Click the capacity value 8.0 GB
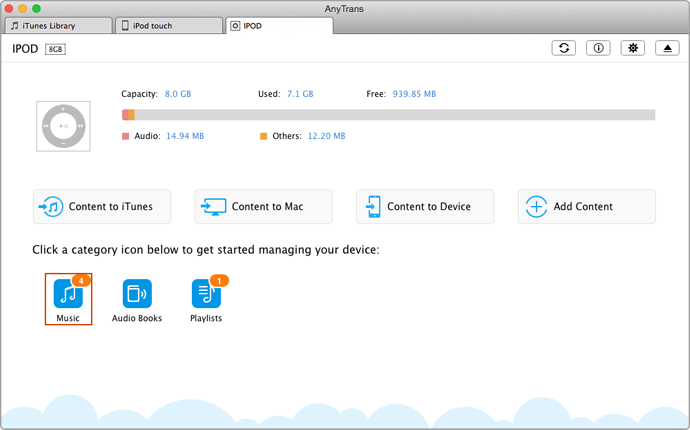The height and width of the screenshot is (430, 690). (178, 94)
